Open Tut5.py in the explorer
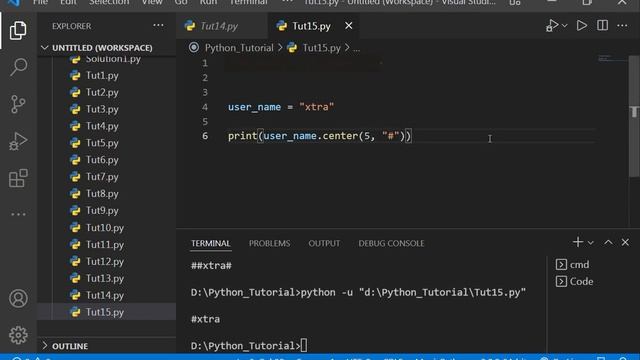Viewport: 640px width, 360px height. coord(102,143)
